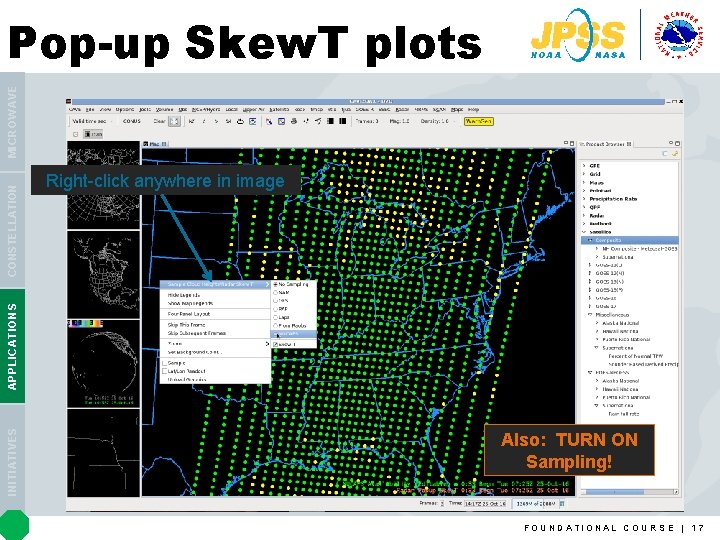The height and width of the screenshot is (540, 720).
Task: Click the yellow WarnGen button
Action: coord(478,121)
